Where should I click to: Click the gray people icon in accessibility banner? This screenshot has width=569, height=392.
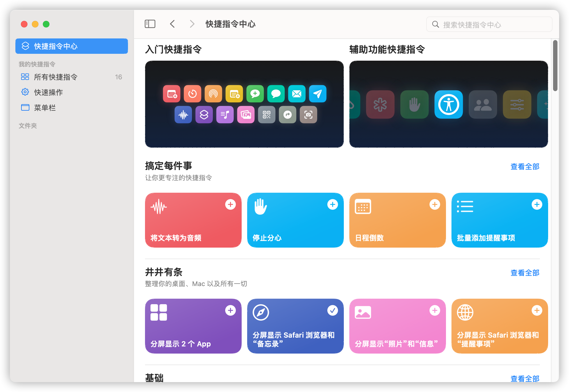[x=483, y=105]
